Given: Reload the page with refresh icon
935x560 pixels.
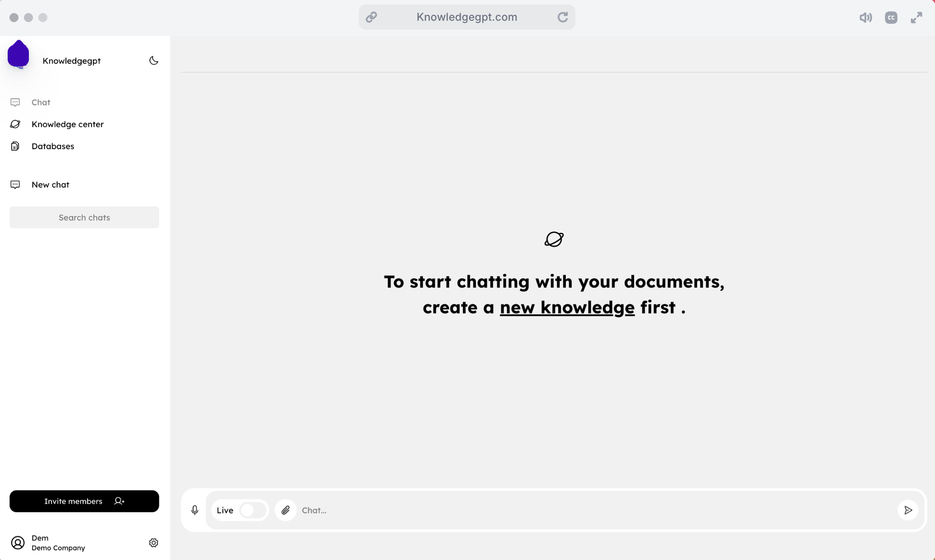Looking at the screenshot, I should (x=562, y=17).
